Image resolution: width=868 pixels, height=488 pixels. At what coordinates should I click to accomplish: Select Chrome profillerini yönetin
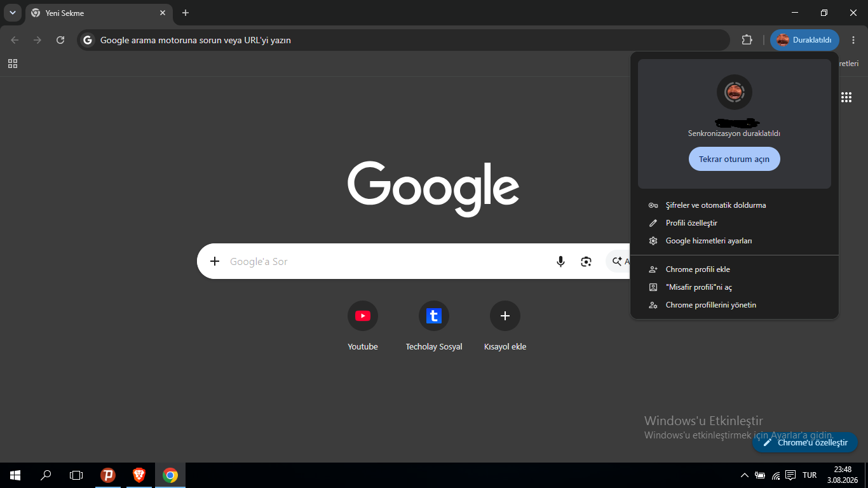click(x=734, y=305)
